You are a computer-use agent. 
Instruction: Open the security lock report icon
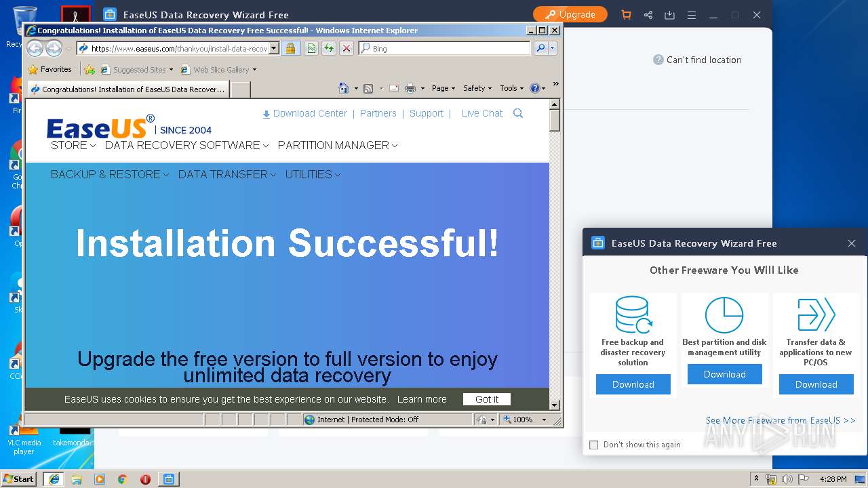click(290, 48)
